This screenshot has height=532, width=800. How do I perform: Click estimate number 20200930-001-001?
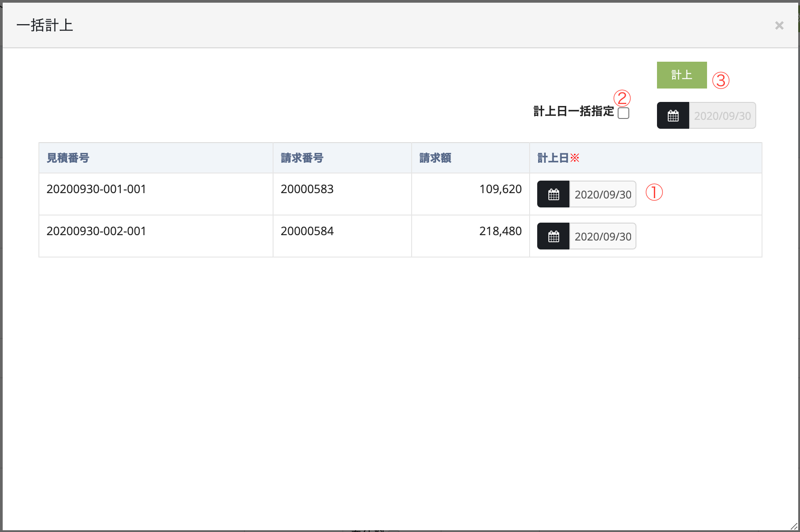(x=97, y=190)
